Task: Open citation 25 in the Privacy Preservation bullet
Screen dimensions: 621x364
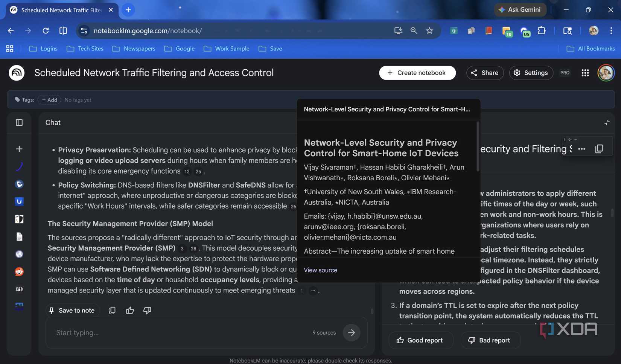Action: [198, 172]
